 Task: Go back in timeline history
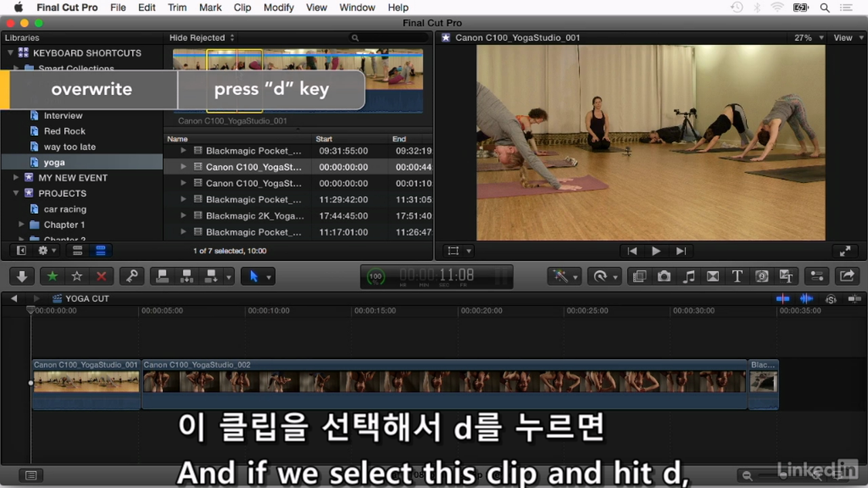tap(14, 298)
